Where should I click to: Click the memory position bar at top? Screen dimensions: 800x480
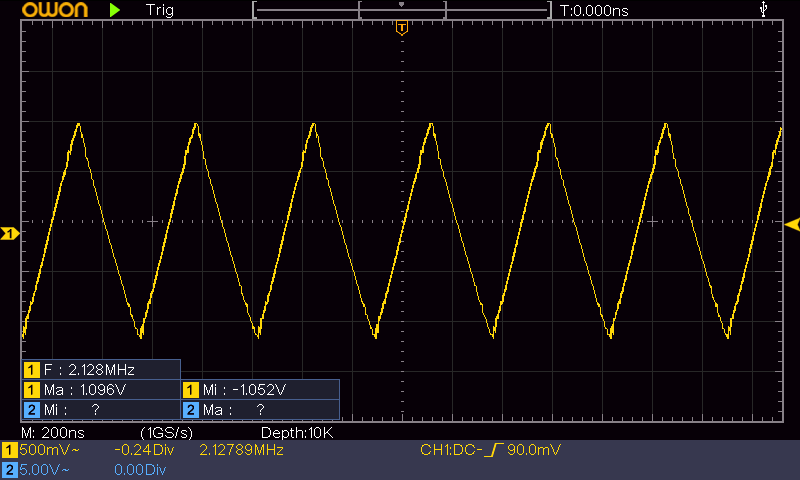pyautogui.click(x=402, y=10)
